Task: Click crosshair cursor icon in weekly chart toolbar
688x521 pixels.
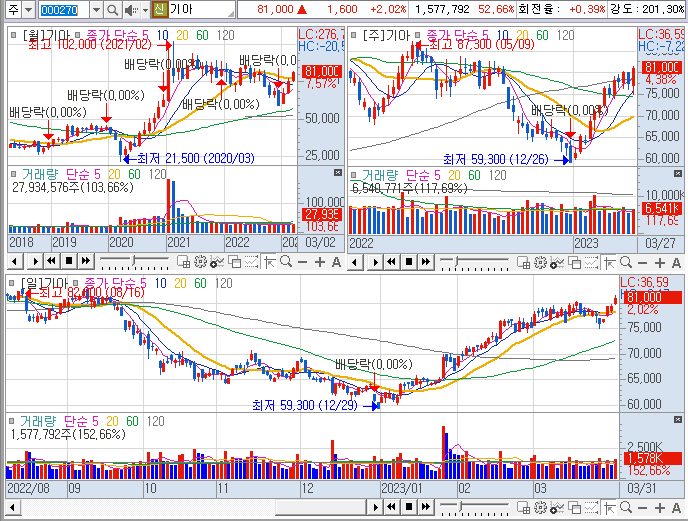Action: coord(609,263)
